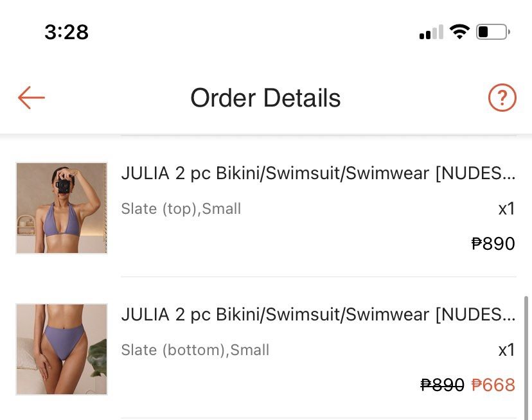Screen dimensions: 532x420
Task: Tap the orange help circle at top right
Action: click(x=502, y=98)
